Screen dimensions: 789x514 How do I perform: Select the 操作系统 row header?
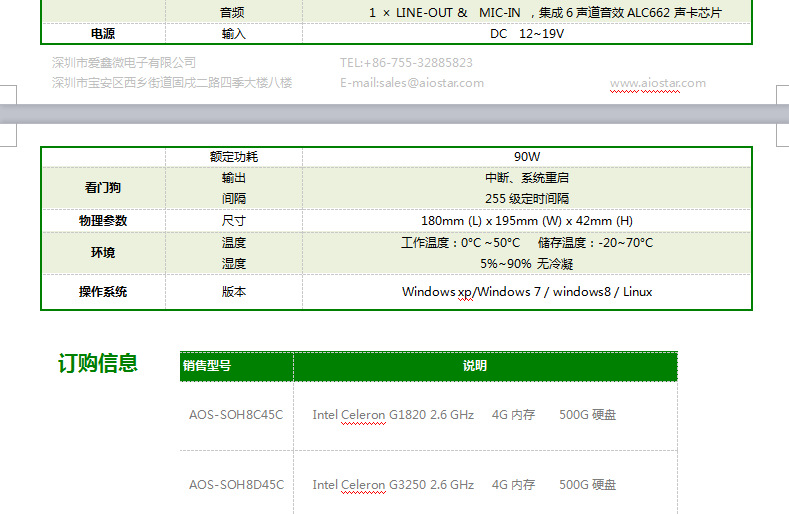click(103, 291)
